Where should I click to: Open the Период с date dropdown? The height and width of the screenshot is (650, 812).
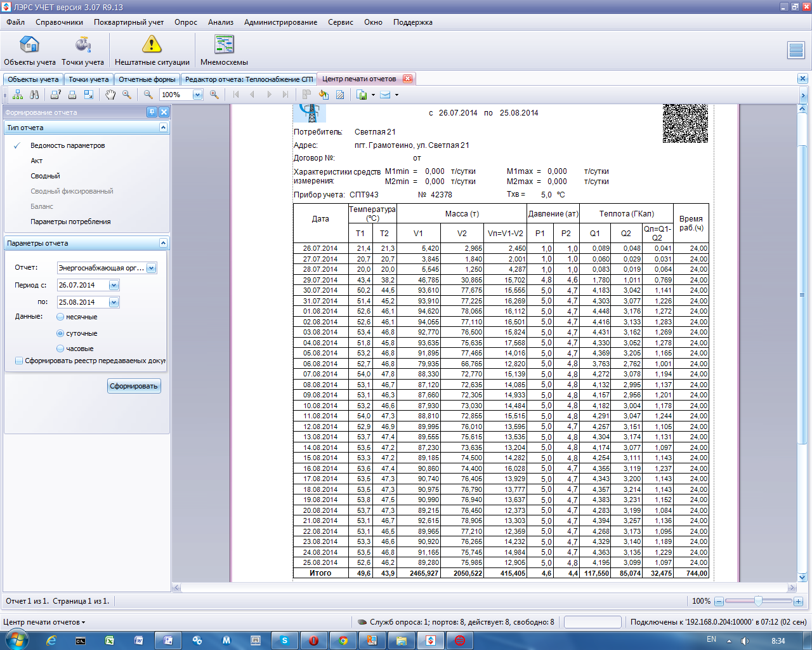[114, 285]
